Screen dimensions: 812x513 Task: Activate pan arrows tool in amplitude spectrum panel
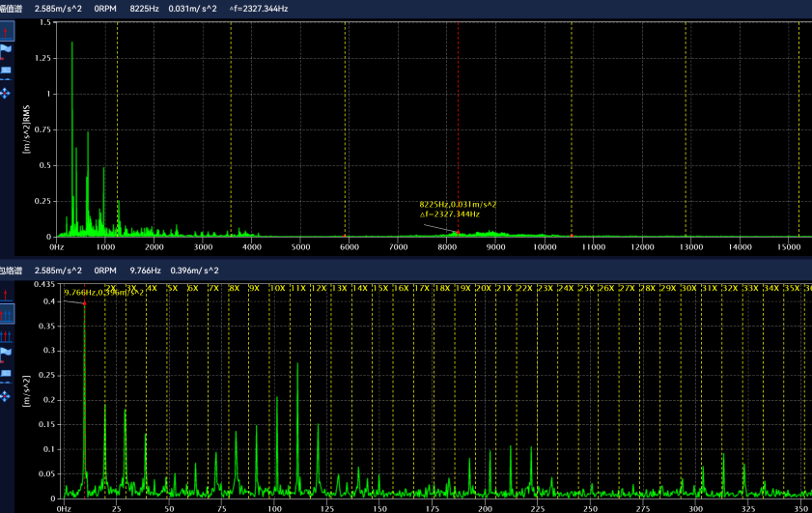pyautogui.click(x=7, y=93)
